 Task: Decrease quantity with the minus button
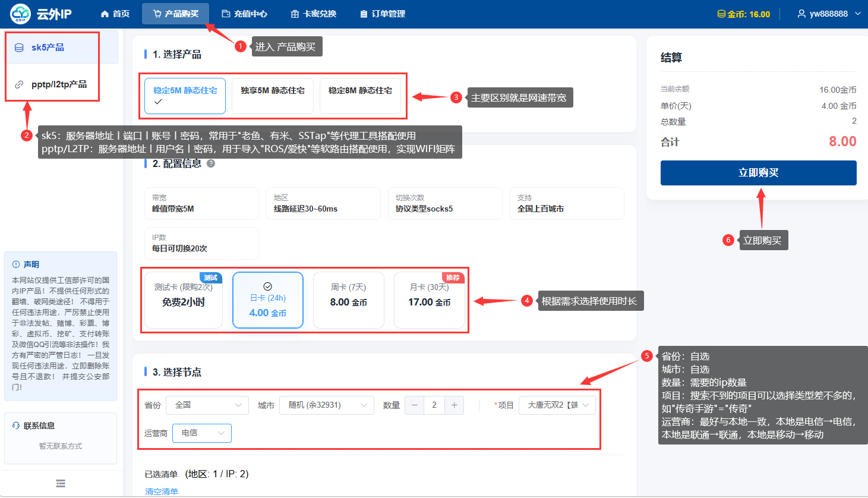tap(415, 405)
